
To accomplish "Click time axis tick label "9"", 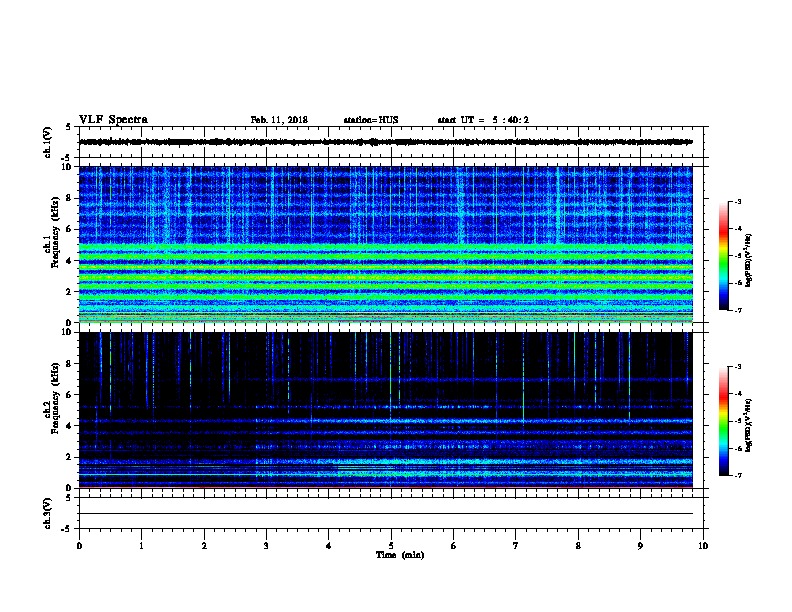I will (640, 546).
